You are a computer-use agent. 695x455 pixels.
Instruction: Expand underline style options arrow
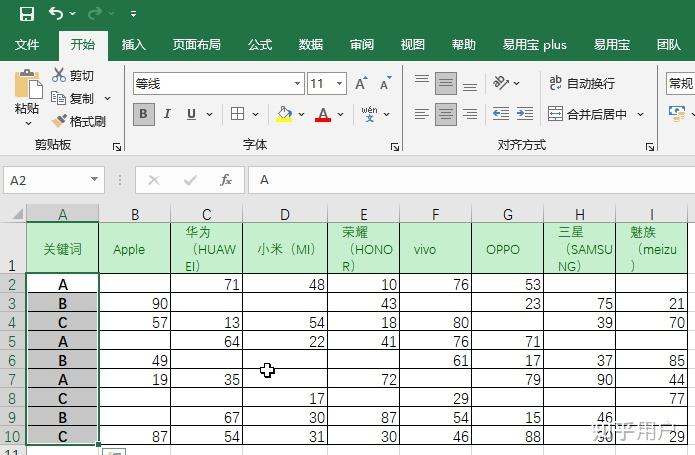(209, 114)
